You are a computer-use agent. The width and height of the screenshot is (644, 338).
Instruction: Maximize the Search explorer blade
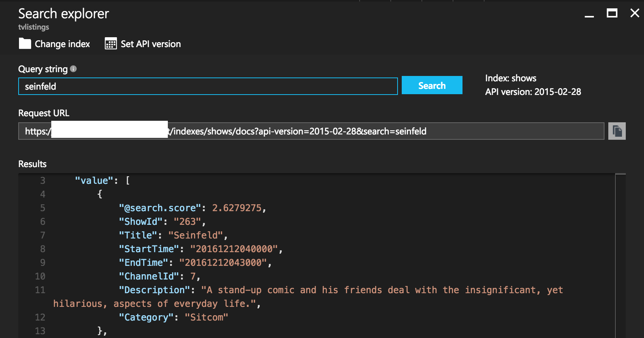612,13
